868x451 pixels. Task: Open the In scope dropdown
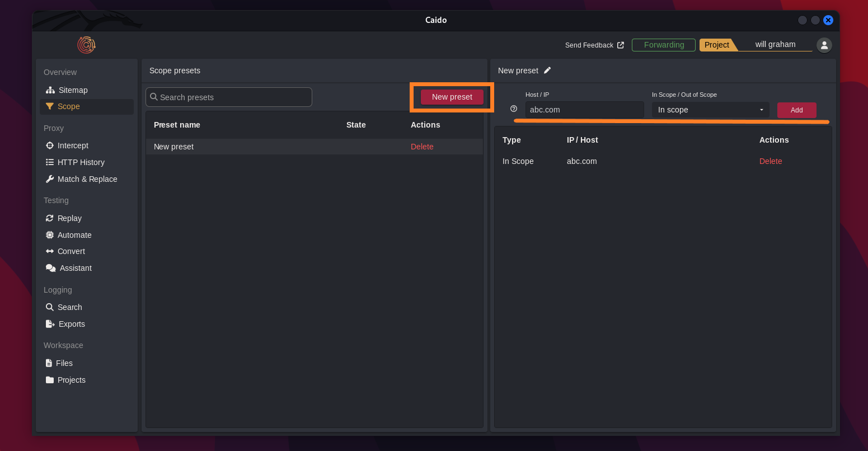(x=711, y=110)
